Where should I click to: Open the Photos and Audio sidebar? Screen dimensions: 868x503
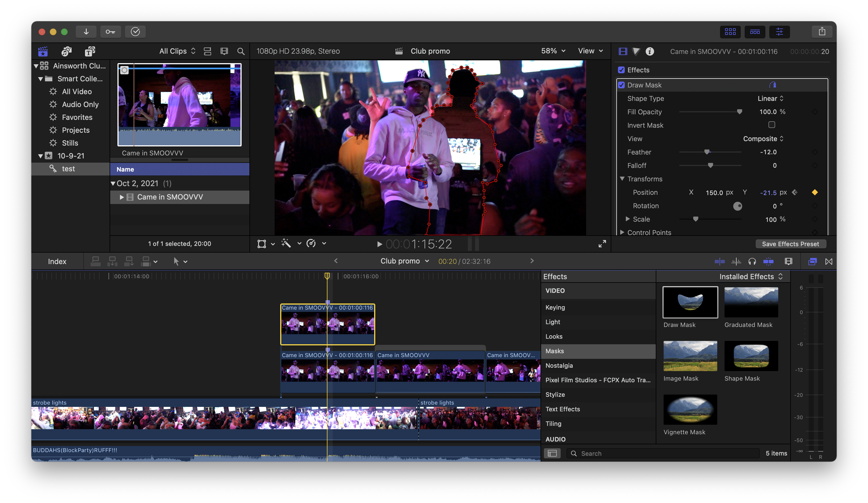click(x=66, y=51)
